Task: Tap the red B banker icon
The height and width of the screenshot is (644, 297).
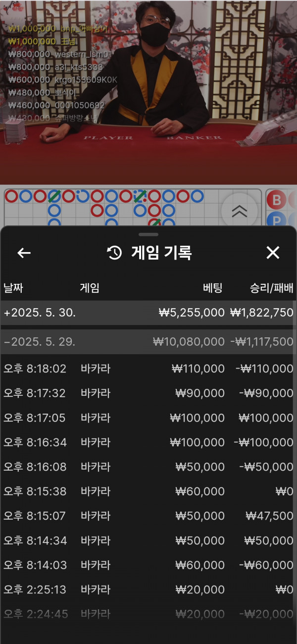Action: [x=276, y=200]
